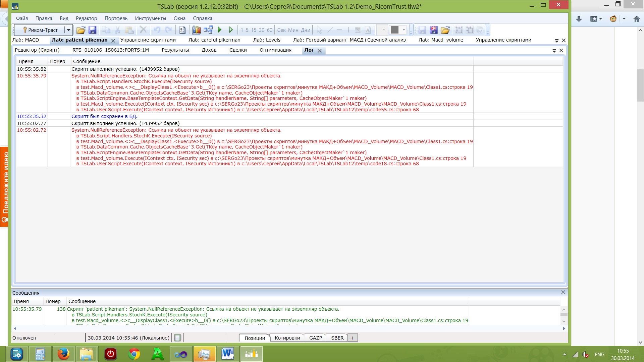Click the Котировки bottom tab

287,338
